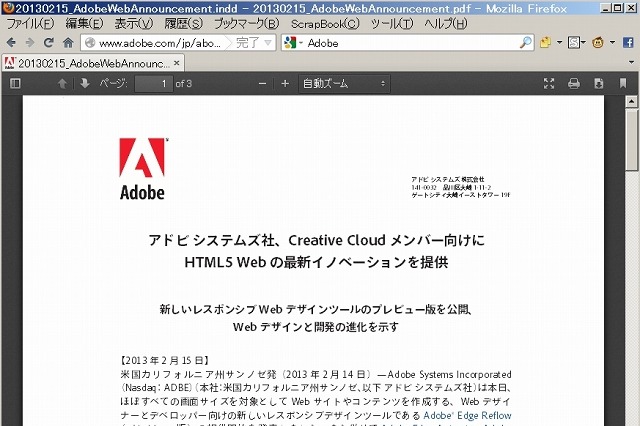Reload the current page
The height and width of the screenshot is (426, 640).
tap(49, 42)
